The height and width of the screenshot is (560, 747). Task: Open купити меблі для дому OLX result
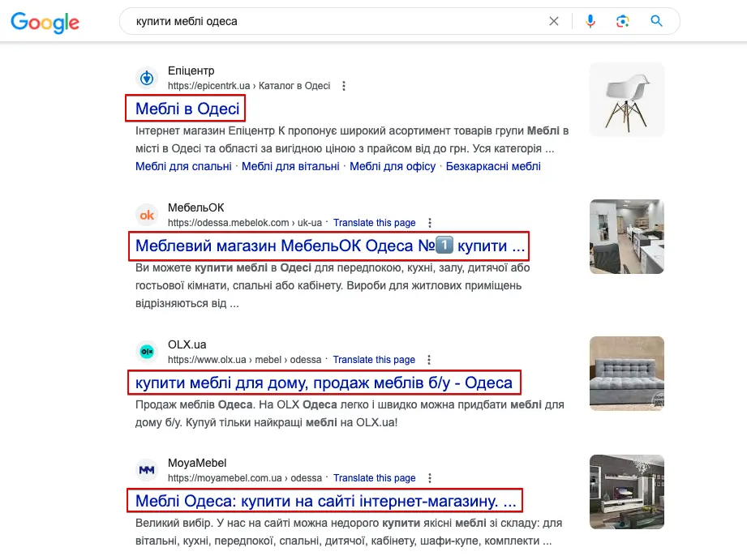[324, 383]
